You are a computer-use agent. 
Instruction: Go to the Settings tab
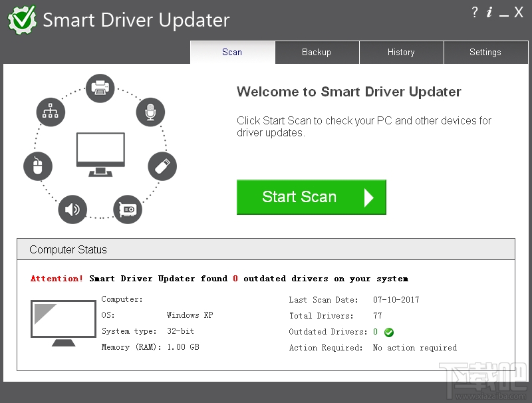(x=485, y=52)
